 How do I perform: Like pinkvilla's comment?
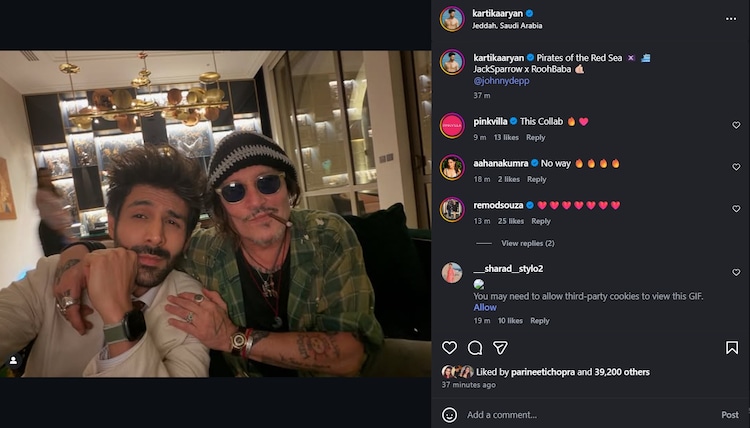click(736, 126)
